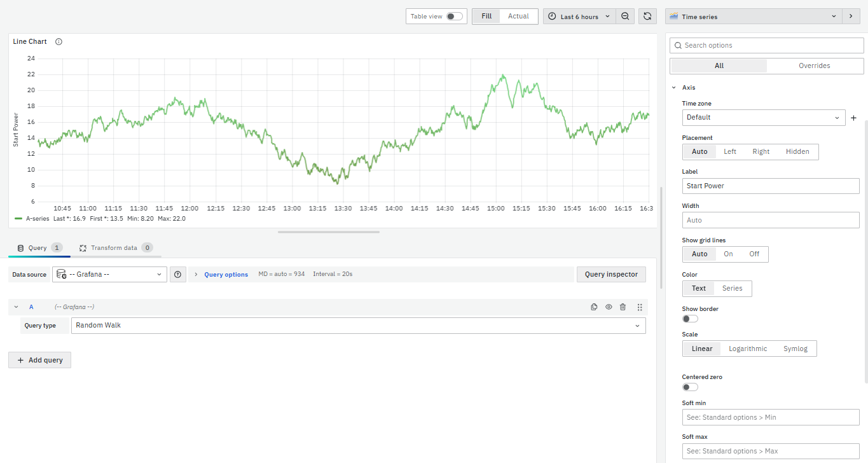Click the data source help icon
The image size is (868, 463).
pos(177,275)
